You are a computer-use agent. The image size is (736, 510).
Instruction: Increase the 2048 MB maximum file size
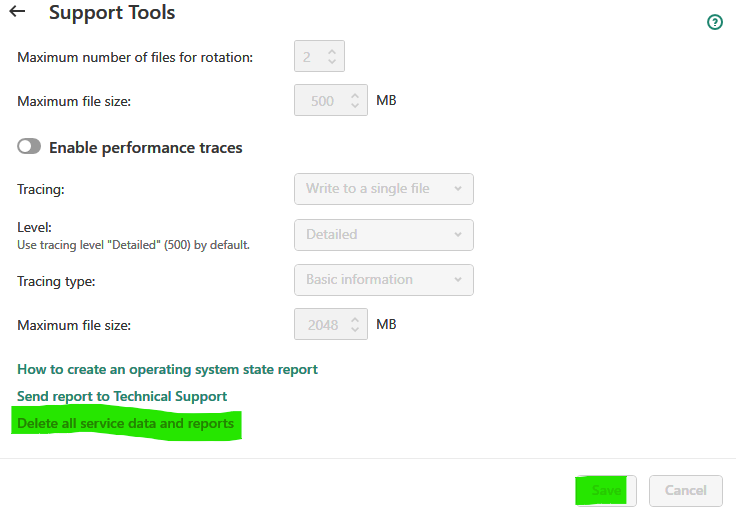click(x=354, y=319)
